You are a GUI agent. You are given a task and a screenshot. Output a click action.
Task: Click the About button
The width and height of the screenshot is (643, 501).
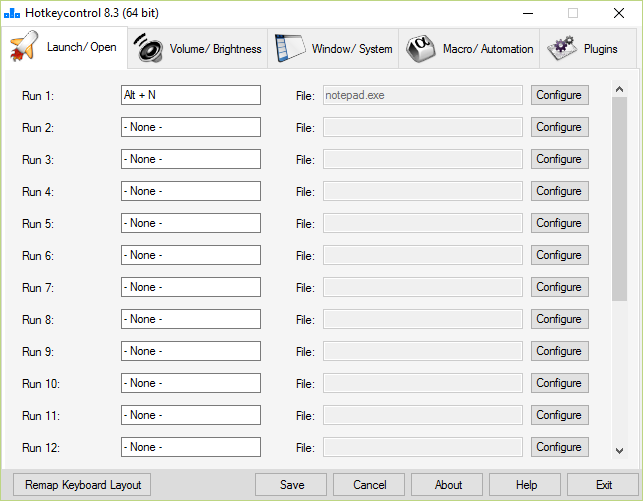[448, 485]
